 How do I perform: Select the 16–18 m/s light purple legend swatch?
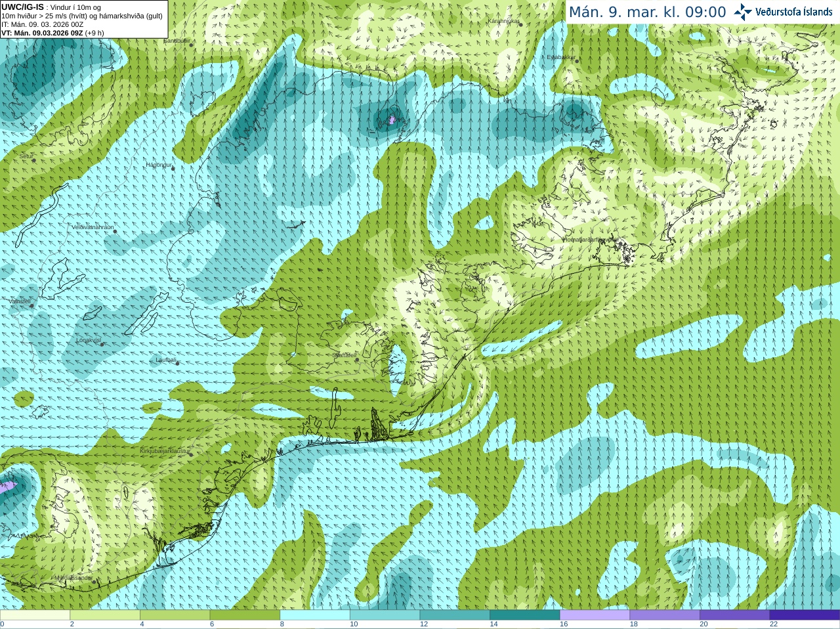coord(595,615)
